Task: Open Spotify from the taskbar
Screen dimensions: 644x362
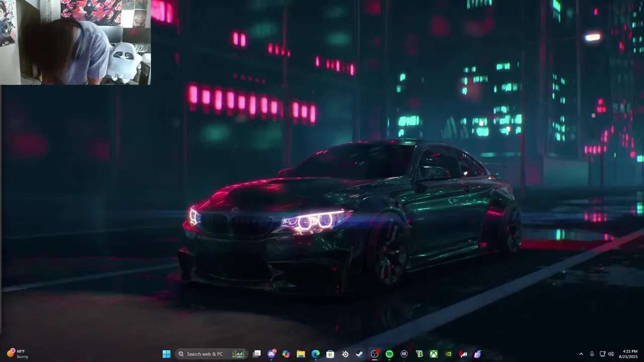Action: pyautogui.click(x=389, y=354)
